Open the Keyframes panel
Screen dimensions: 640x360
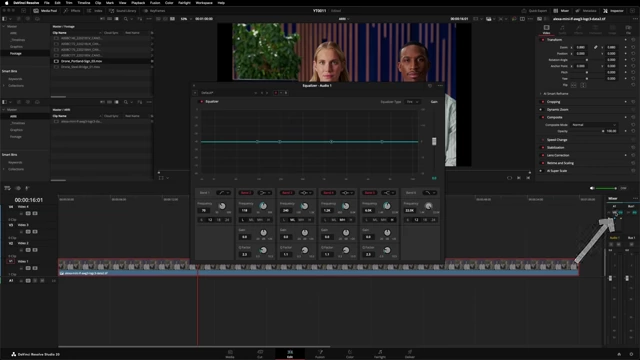pyautogui.click(x=155, y=11)
